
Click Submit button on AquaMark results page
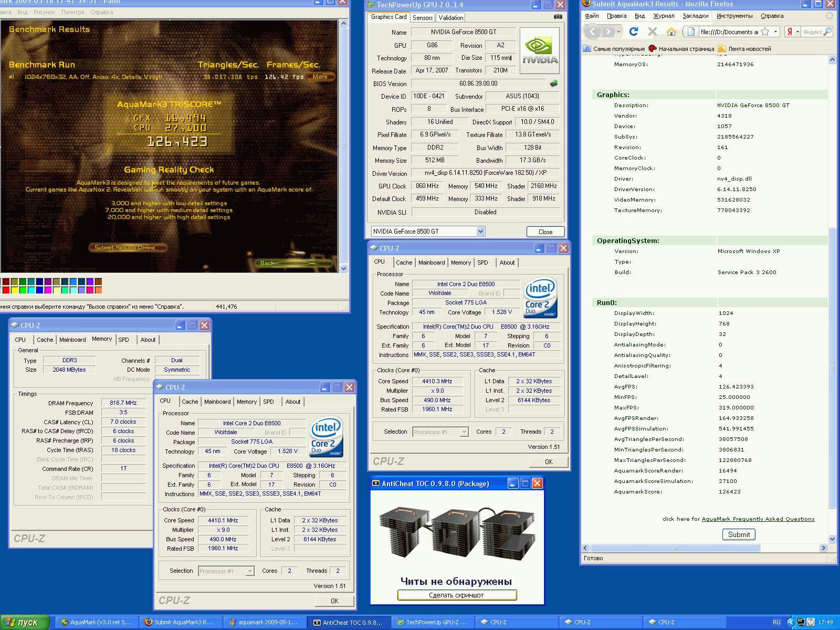739,534
